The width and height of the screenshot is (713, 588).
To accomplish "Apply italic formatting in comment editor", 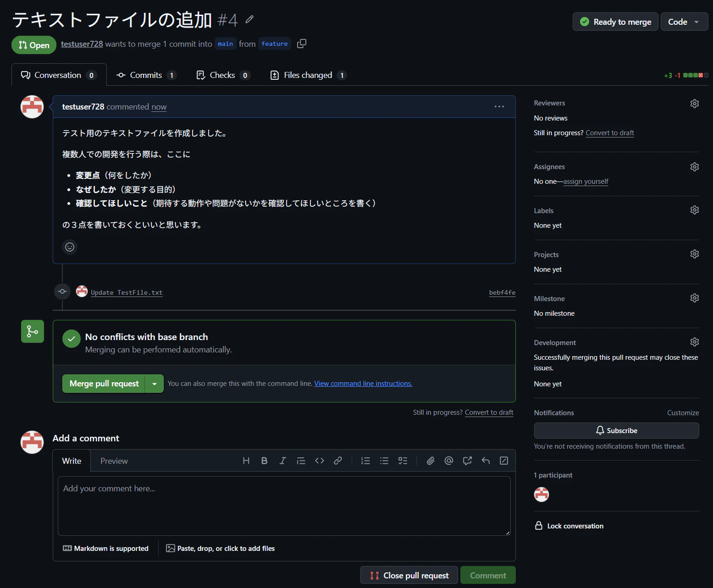I will [283, 461].
